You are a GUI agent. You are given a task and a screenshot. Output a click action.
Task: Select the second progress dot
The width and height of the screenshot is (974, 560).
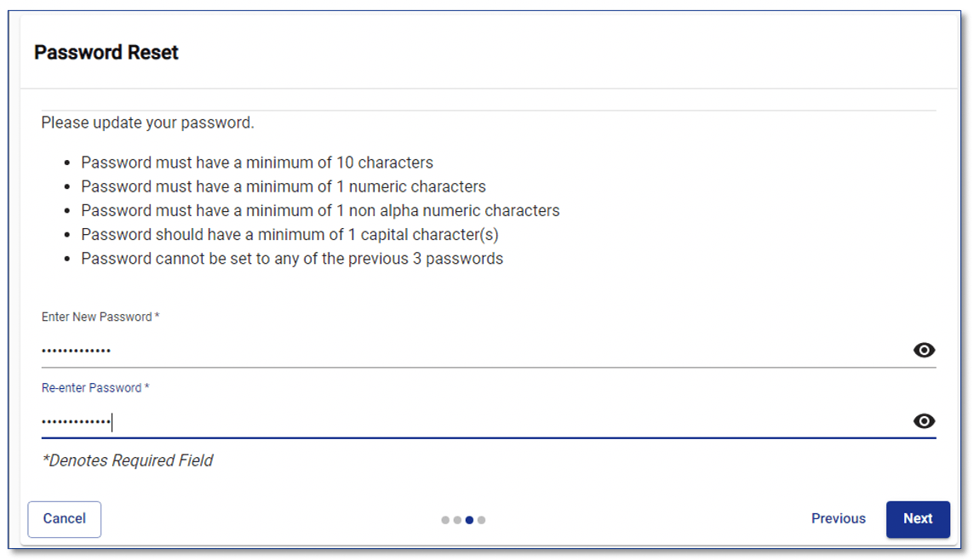pyautogui.click(x=457, y=519)
